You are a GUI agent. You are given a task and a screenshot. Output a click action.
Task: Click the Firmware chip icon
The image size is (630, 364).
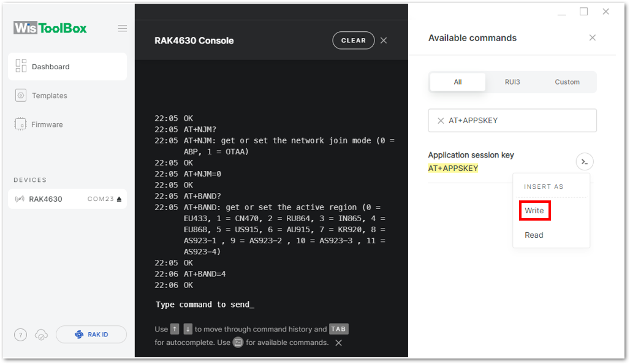point(20,124)
